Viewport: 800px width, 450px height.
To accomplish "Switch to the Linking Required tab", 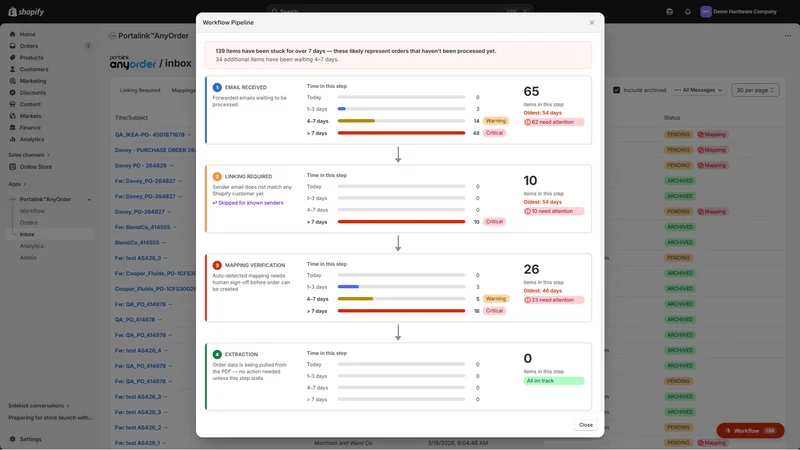I will click(x=140, y=90).
